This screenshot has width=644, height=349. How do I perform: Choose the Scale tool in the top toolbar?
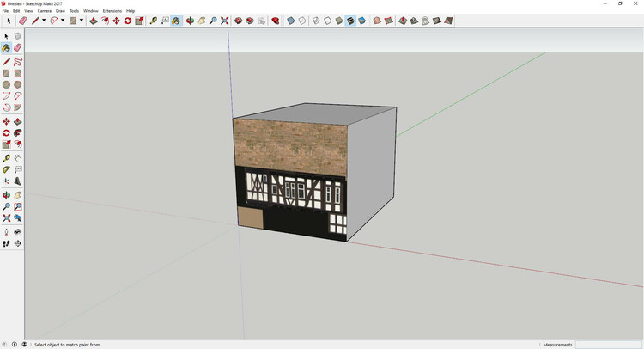(139, 21)
